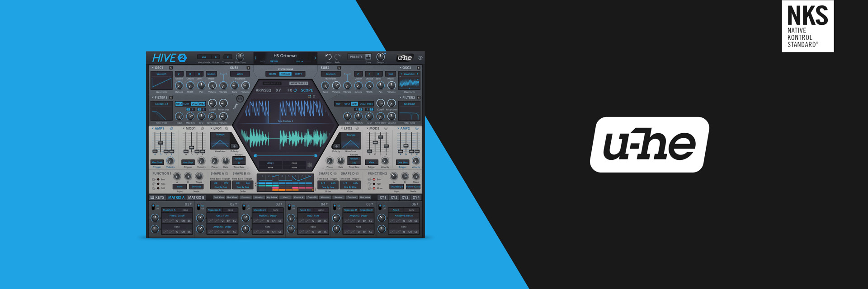The width and height of the screenshot is (868, 289).
Task: Open the XY1 tab
Action: [x=383, y=197]
